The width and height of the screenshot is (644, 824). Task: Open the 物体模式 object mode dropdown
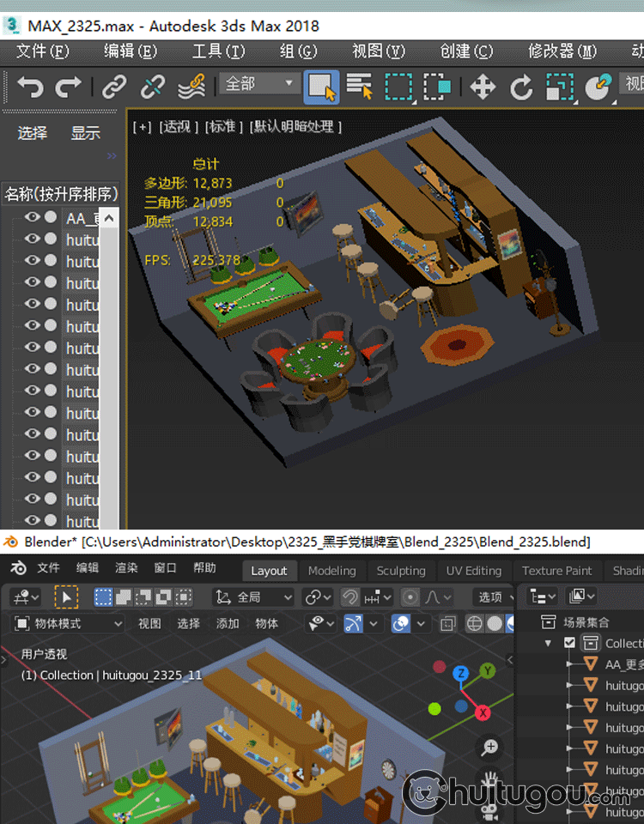[x=69, y=624]
